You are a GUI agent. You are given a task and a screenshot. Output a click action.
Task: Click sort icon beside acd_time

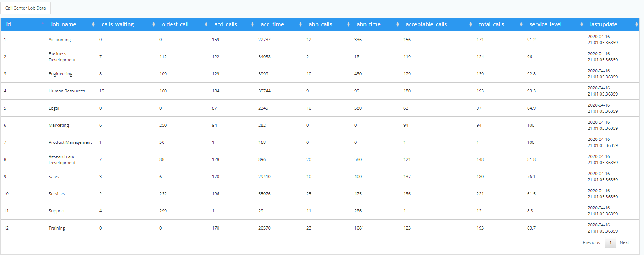300,24
